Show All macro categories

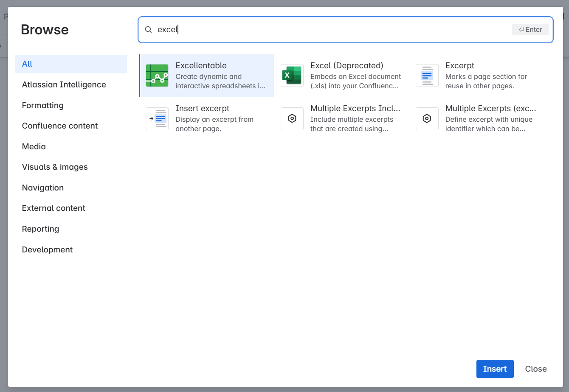71,64
